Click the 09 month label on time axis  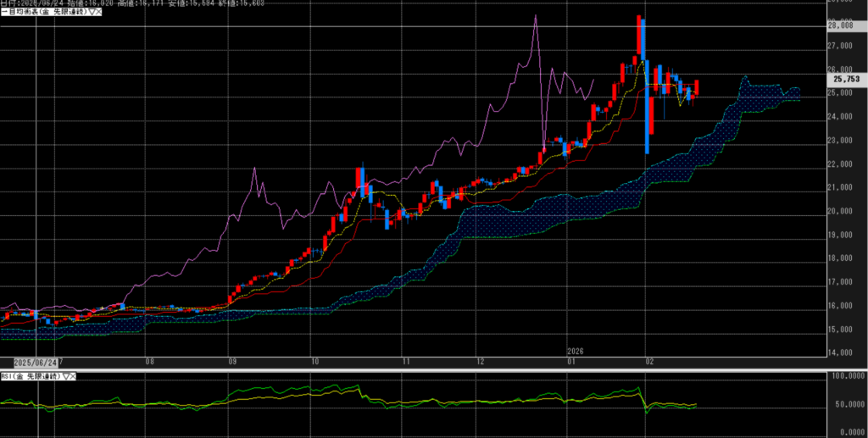coord(232,360)
